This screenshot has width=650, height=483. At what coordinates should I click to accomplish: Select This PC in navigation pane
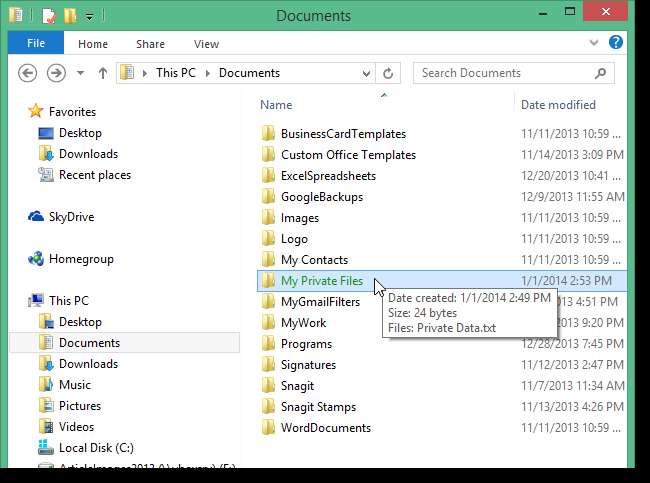[69, 301]
